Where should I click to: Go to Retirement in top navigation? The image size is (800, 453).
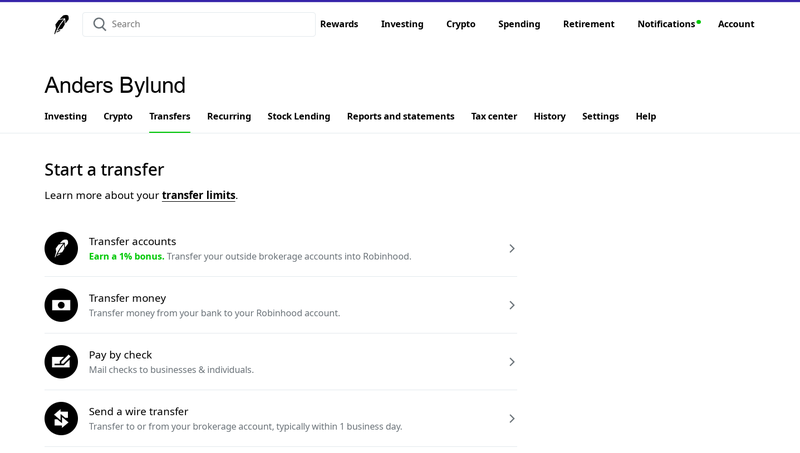(x=589, y=24)
